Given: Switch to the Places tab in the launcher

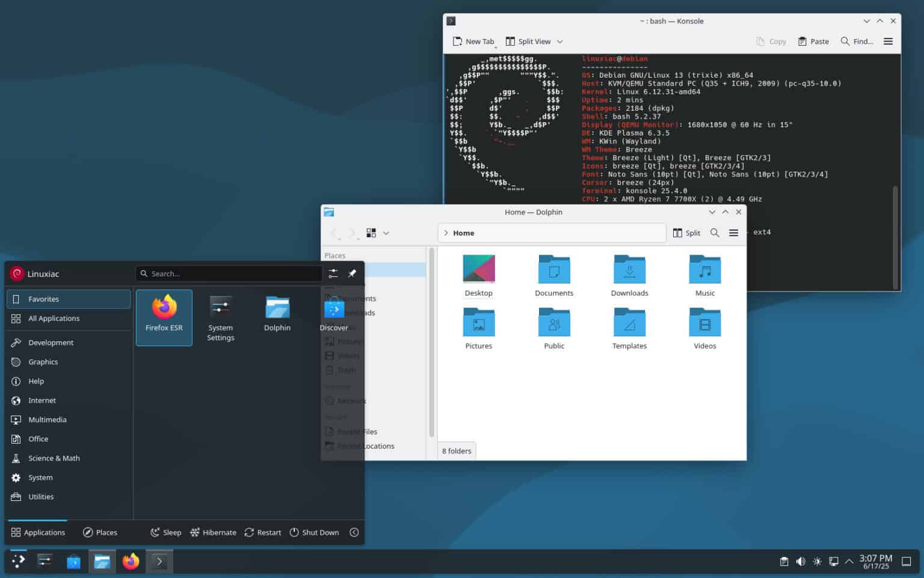Looking at the screenshot, I should (x=100, y=532).
